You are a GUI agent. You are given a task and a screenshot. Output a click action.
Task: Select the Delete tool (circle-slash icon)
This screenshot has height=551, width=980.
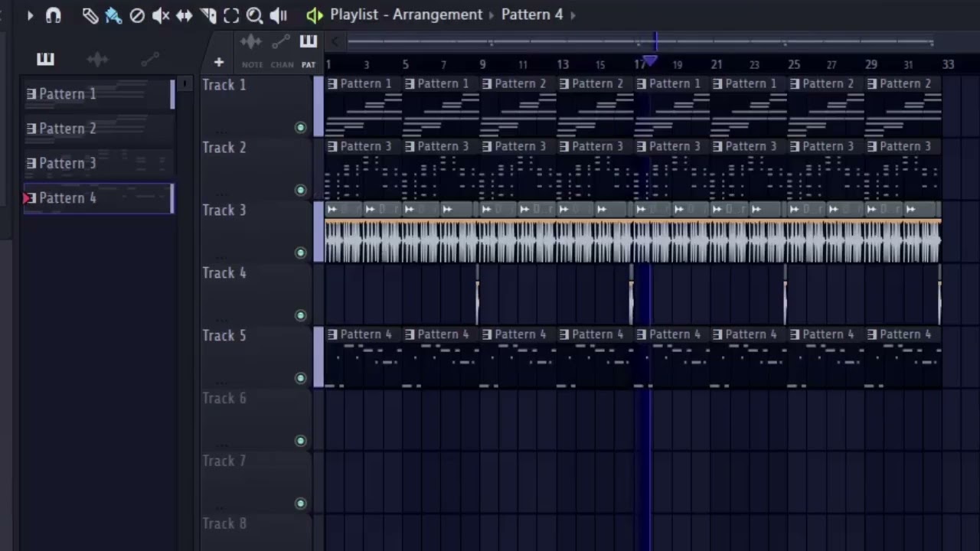[x=137, y=15]
